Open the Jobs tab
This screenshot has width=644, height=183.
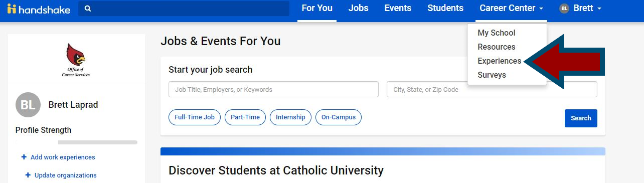pos(359,9)
